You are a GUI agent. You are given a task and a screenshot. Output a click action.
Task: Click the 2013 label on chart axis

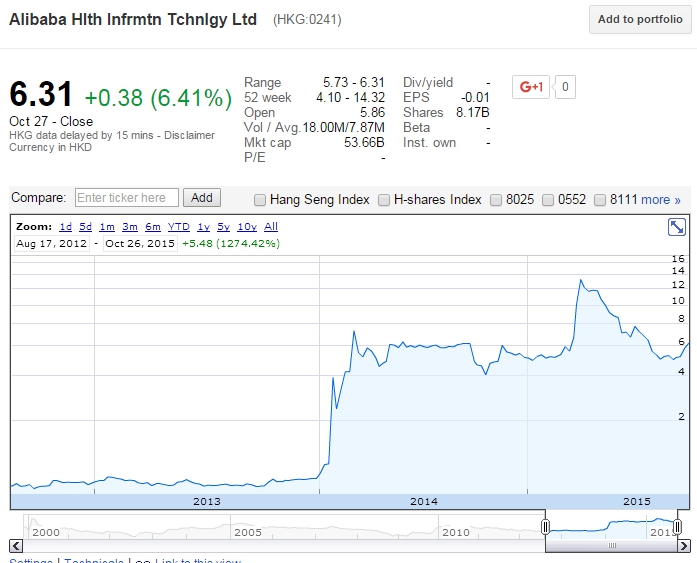207,502
